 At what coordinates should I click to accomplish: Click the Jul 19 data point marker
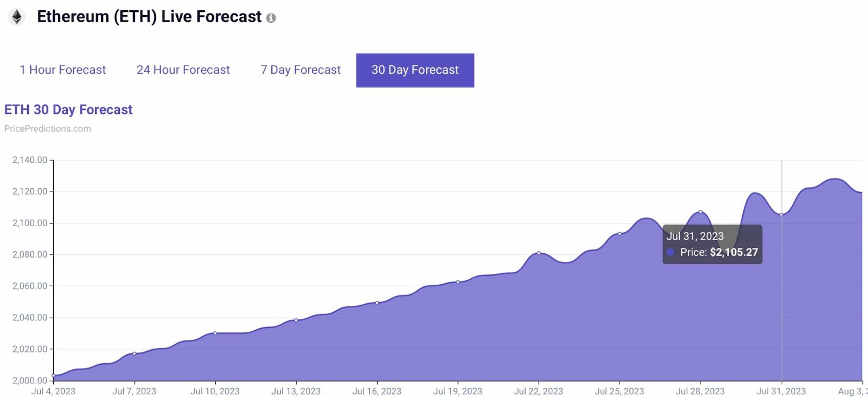click(458, 282)
